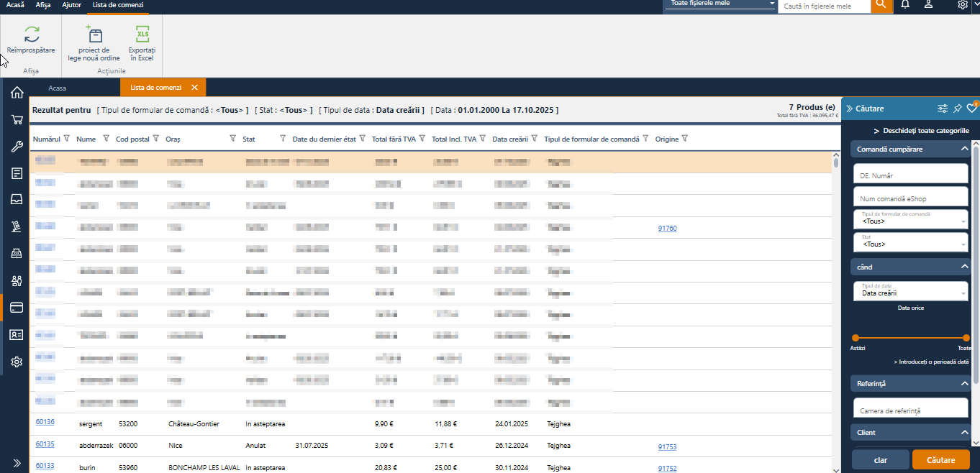Open the hand truck sidebar icon

click(x=17, y=227)
